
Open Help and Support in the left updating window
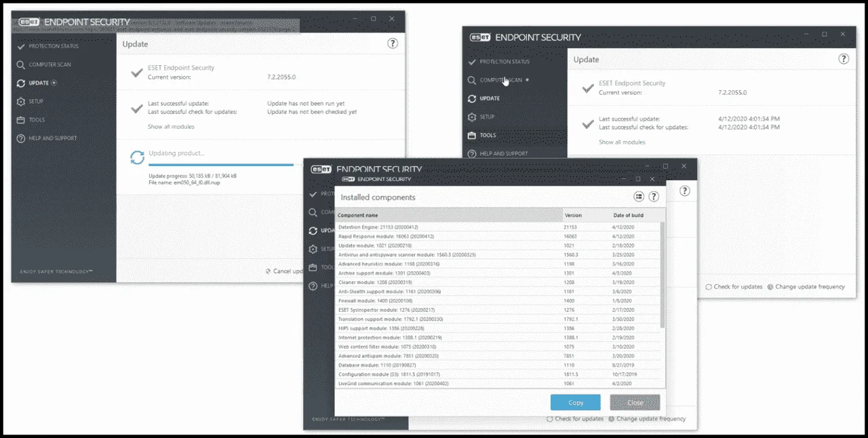[52, 138]
